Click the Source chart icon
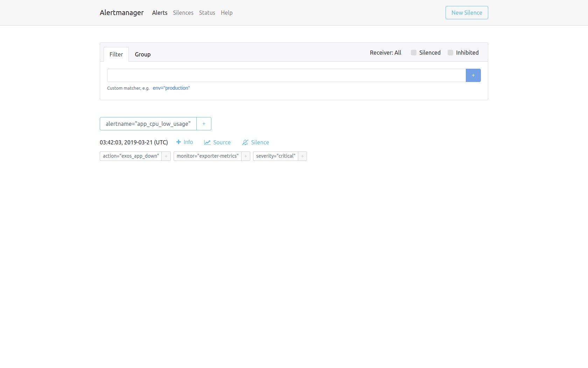Image resolution: width=588 pixels, height=368 pixels. coord(207,142)
